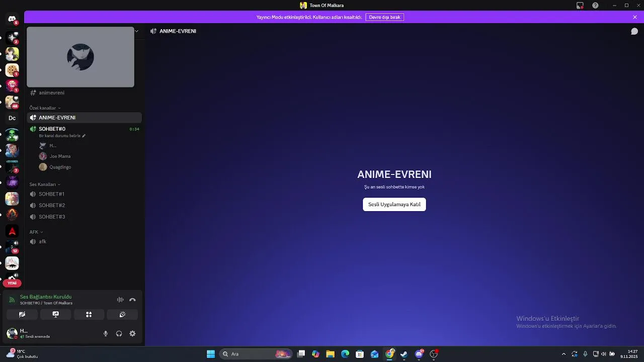Viewport: 644px width, 362px height.
Task: Open own user avatar profile panel
Action: (x=12, y=333)
